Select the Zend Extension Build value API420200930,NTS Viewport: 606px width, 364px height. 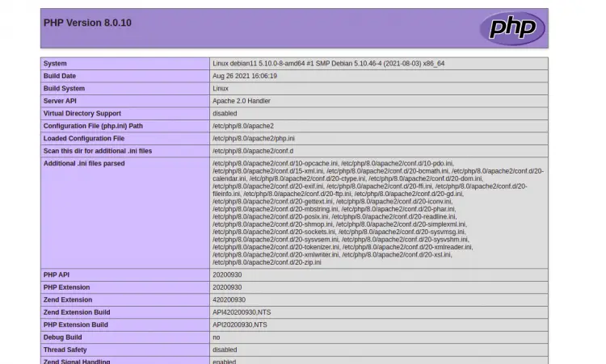tap(241, 312)
